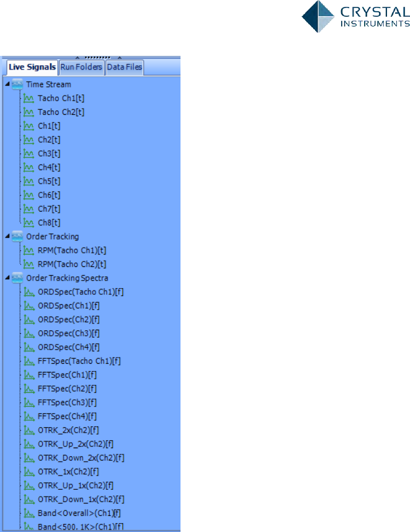This screenshot has height=532, width=410.
Task: Select the Ch4[t] time signal
Action: point(49,168)
